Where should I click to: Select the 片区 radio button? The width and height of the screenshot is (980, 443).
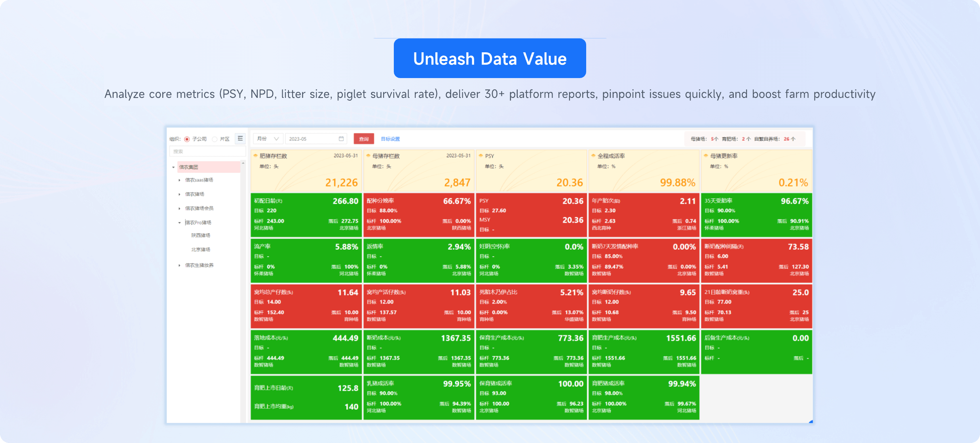[x=215, y=139]
